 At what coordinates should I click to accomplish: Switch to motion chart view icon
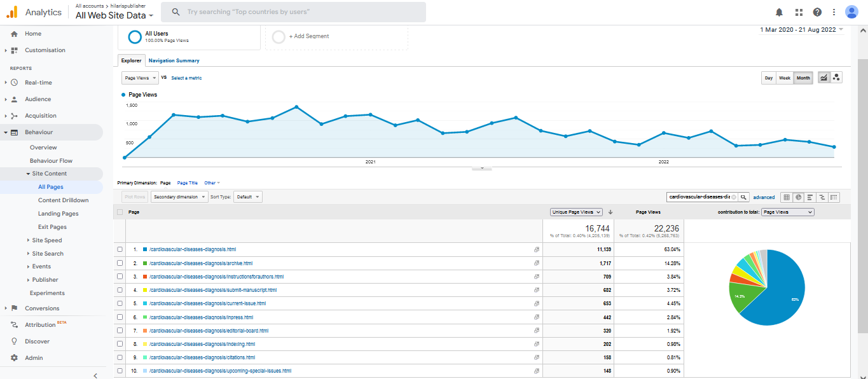pos(836,78)
